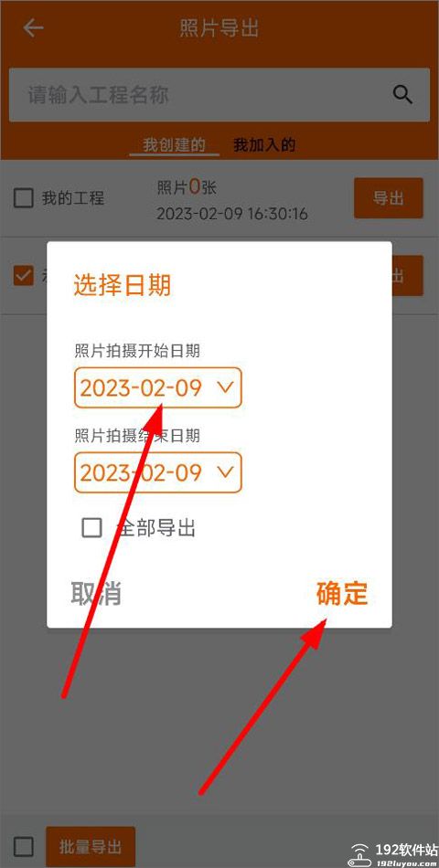Screen dimensions: 439x868
Task: Switch to 我创建的 tab
Action: point(174,145)
